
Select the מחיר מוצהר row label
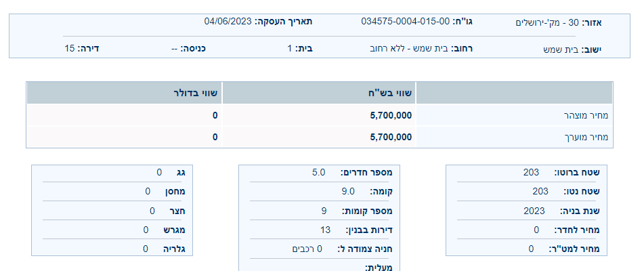click(586, 115)
